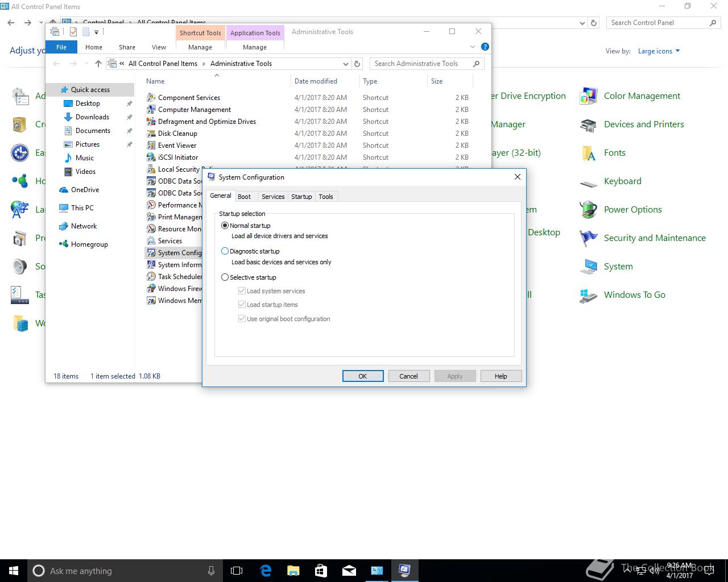Open Windows To Go in Control Panel
The image size is (728, 582).
634,295
